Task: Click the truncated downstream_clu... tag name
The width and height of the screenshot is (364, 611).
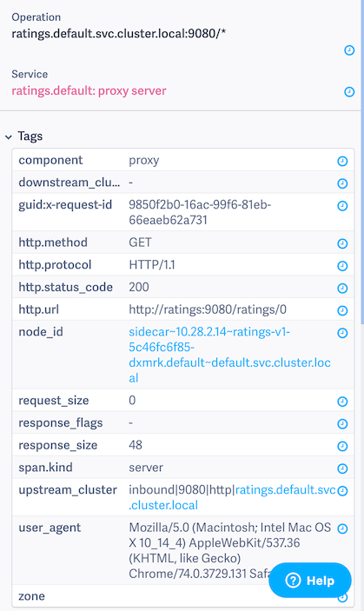Action: [x=69, y=183]
